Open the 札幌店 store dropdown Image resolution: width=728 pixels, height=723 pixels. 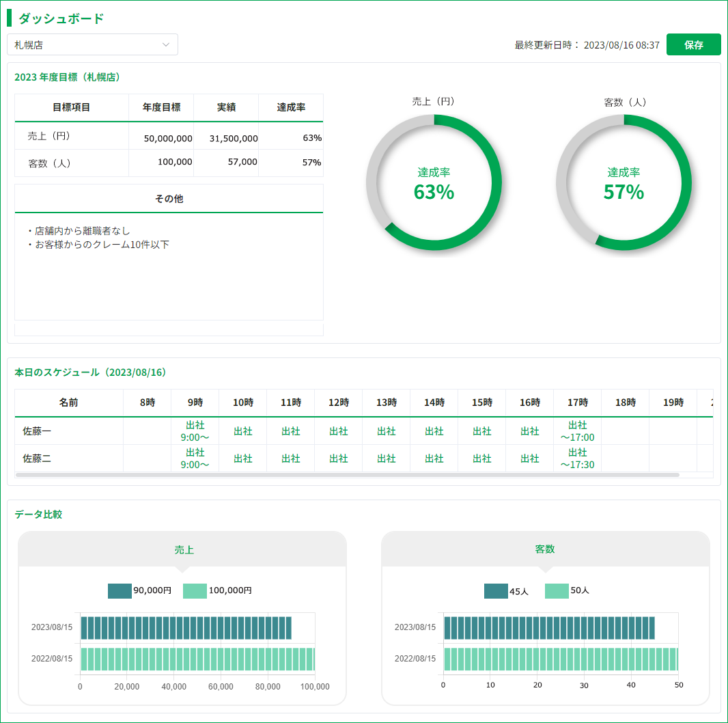92,45
